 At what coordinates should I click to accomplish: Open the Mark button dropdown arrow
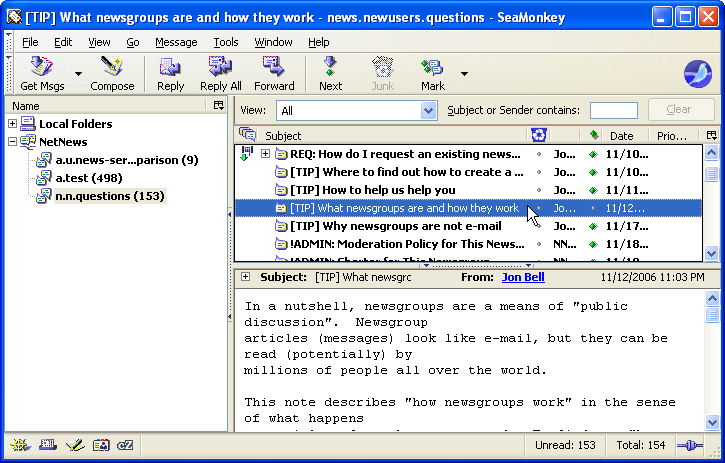(x=464, y=73)
